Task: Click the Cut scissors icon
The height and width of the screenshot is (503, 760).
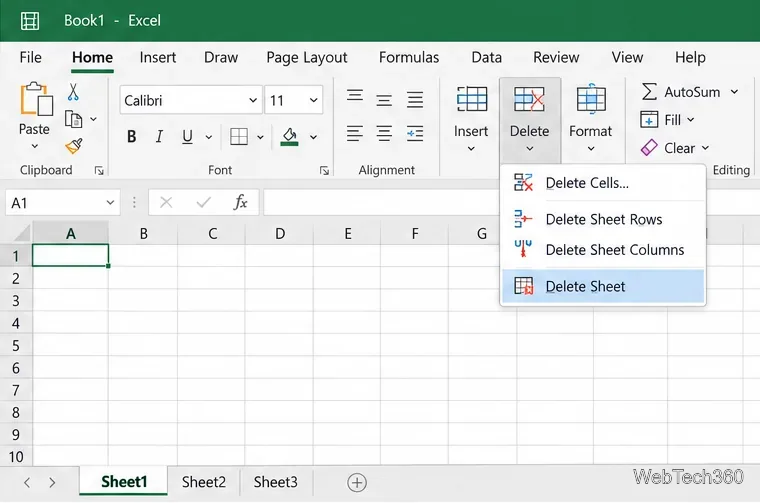Action: coord(73,92)
